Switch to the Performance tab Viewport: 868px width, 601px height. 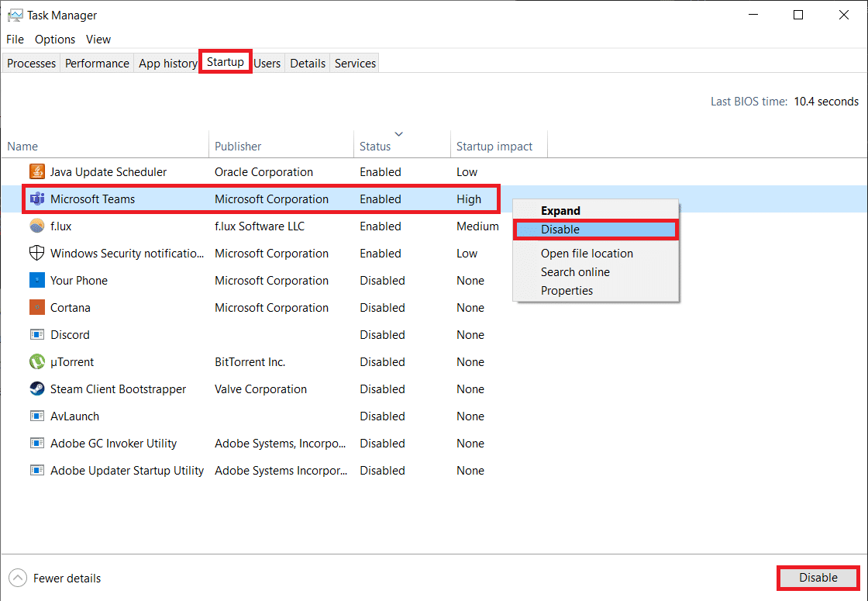[x=97, y=64]
